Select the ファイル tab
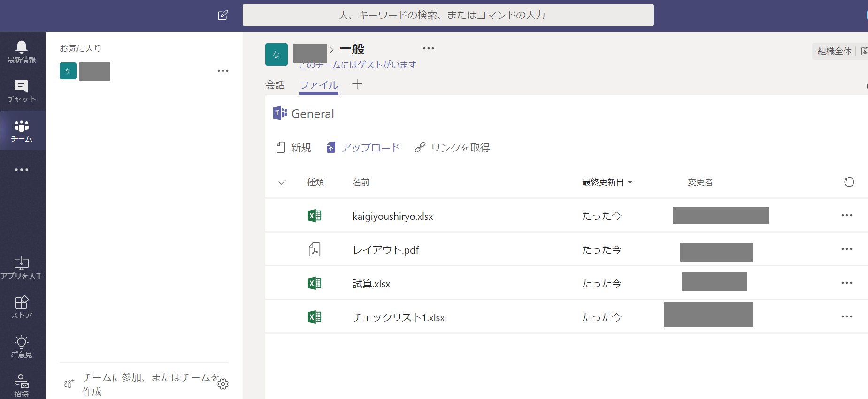Image resolution: width=868 pixels, height=399 pixels. tap(319, 85)
